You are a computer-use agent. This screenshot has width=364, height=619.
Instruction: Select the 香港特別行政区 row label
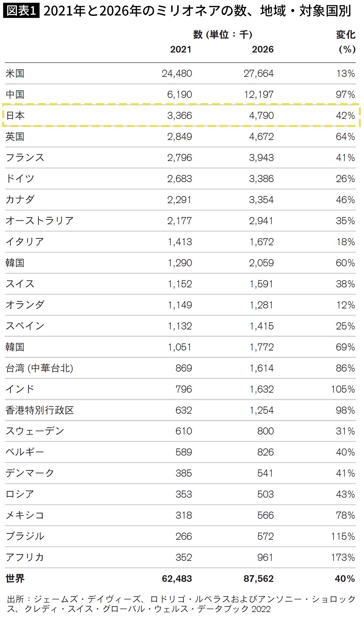click(x=39, y=410)
